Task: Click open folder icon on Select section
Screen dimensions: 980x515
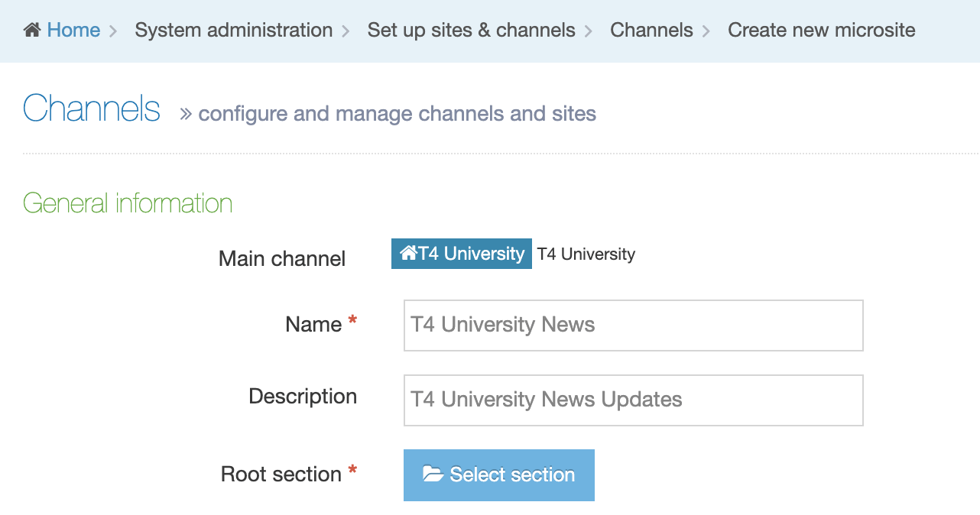Action: [x=433, y=475]
